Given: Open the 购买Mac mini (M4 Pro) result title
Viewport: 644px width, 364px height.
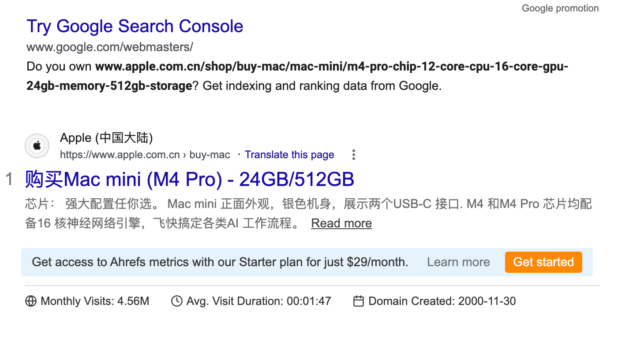Looking at the screenshot, I should pyautogui.click(x=190, y=179).
